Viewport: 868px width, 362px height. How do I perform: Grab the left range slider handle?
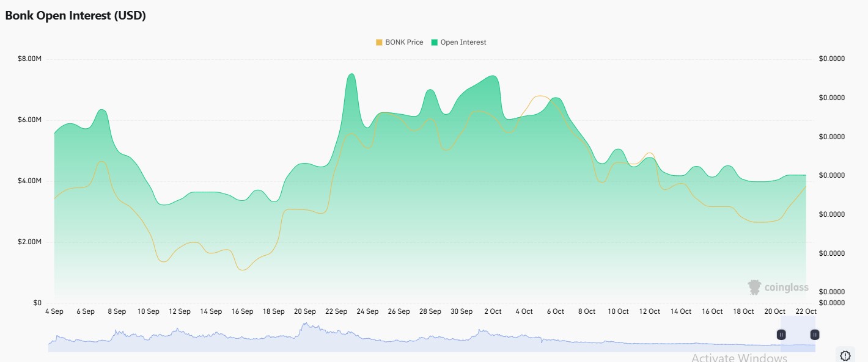[781, 335]
